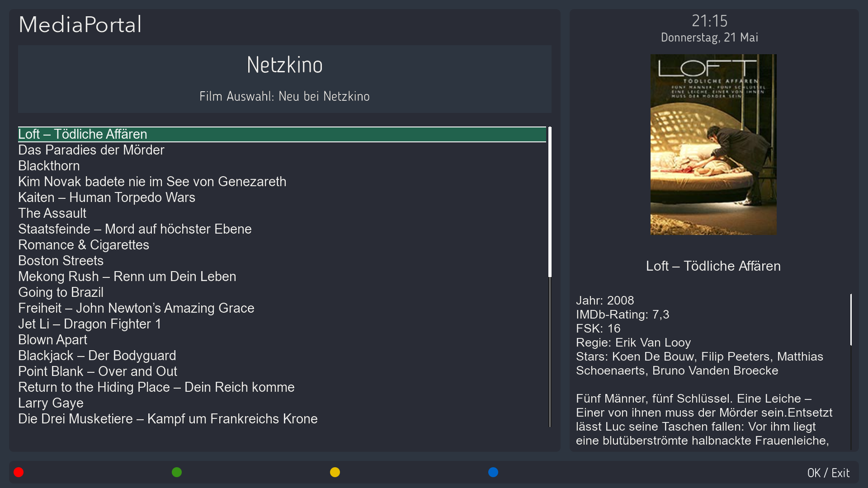Select Loft – Tödliche Affären entry
The width and height of the screenshot is (868, 488).
click(x=83, y=134)
